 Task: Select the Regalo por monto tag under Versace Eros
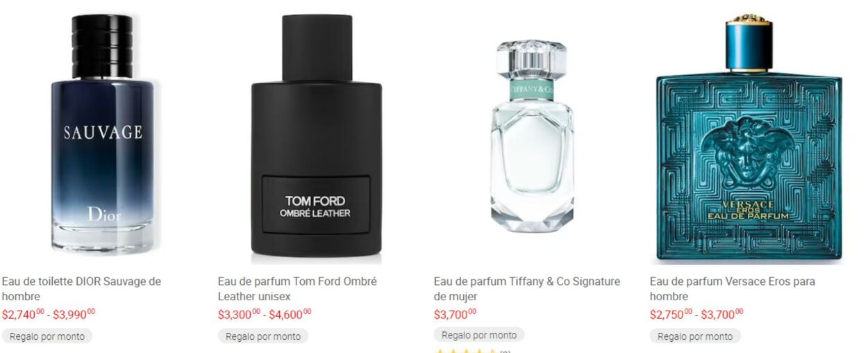pyautogui.click(x=695, y=336)
